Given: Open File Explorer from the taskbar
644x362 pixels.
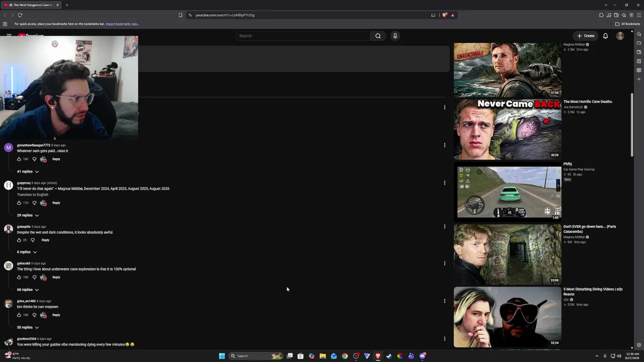Looking at the screenshot, I should 323,356.
